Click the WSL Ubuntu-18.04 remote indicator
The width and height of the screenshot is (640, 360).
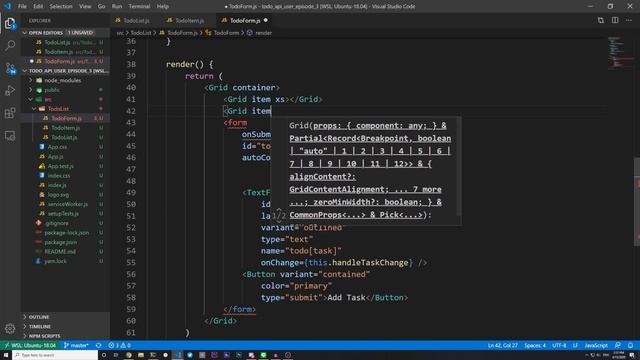30,345
